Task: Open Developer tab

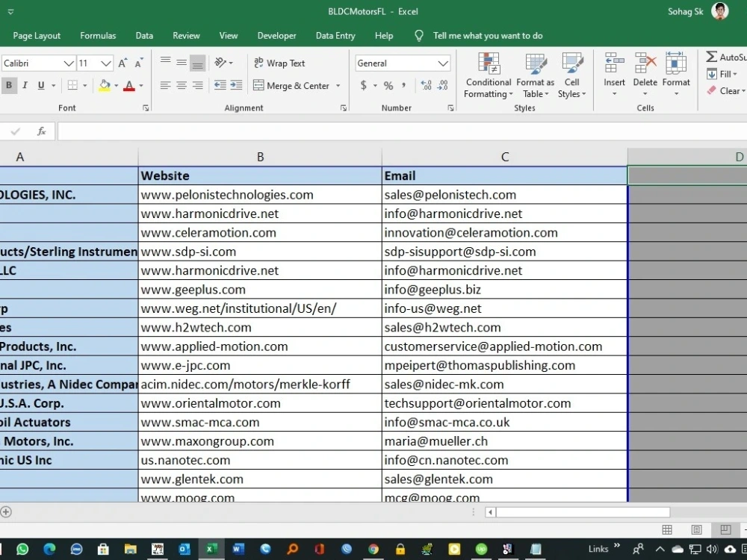Action: (276, 36)
